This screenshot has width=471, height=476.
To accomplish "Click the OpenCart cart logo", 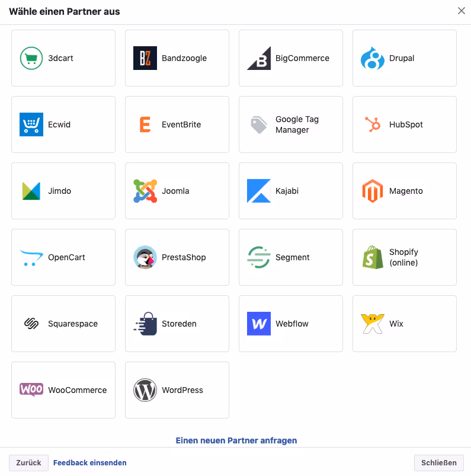I will [x=31, y=257].
